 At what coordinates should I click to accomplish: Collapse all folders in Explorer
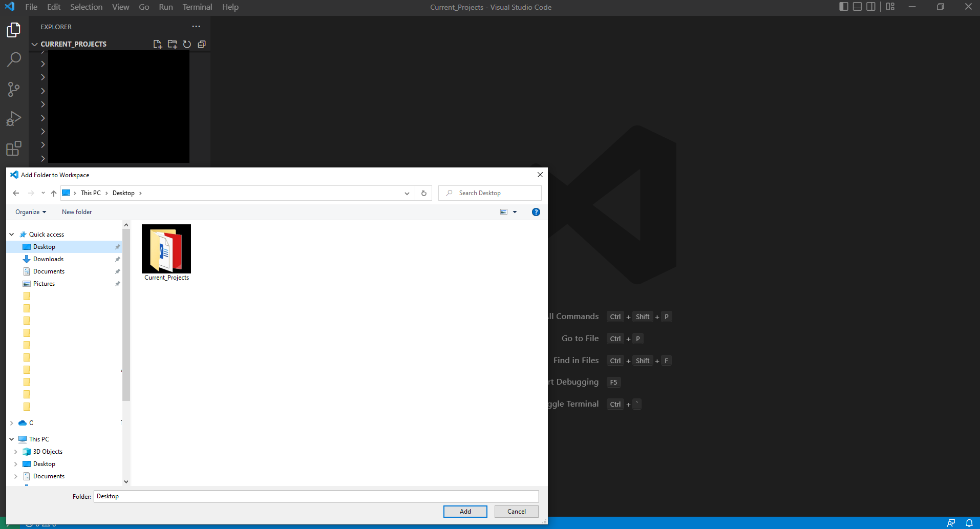202,45
